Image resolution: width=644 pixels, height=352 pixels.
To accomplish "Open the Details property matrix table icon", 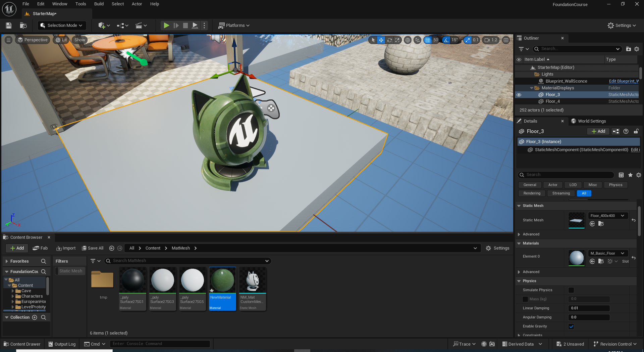I will click(x=621, y=175).
